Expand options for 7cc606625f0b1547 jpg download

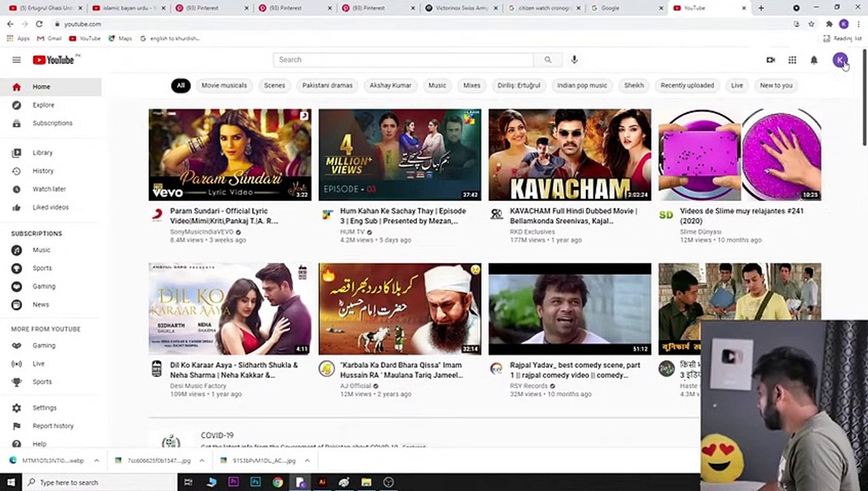tap(202, 461)
